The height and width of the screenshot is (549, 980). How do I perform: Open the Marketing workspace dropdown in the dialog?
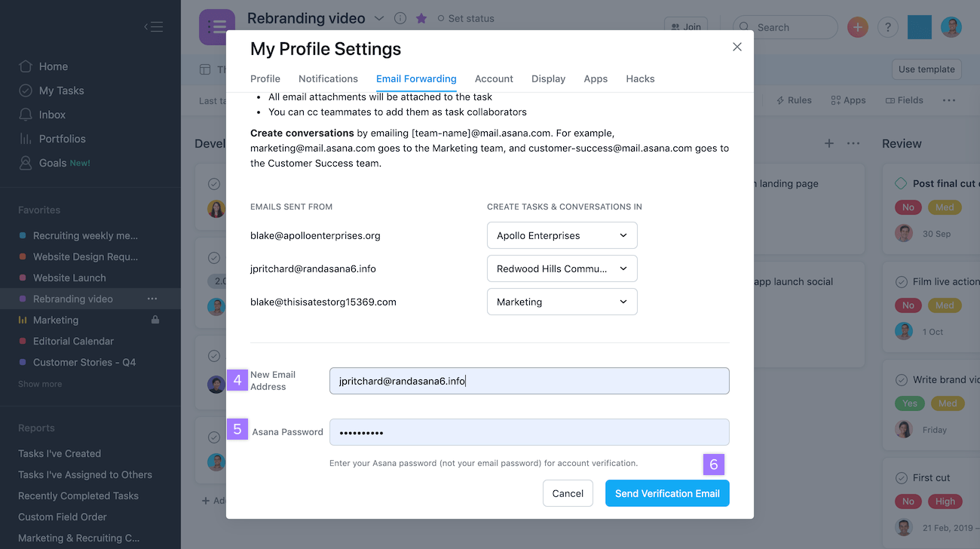click(562, 302)
